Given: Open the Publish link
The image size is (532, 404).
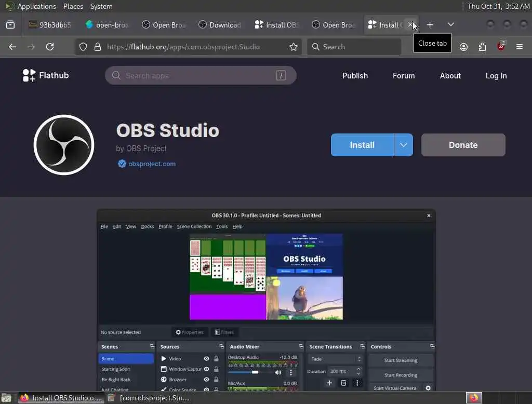Looking at the screenshot, I should 355,76.
